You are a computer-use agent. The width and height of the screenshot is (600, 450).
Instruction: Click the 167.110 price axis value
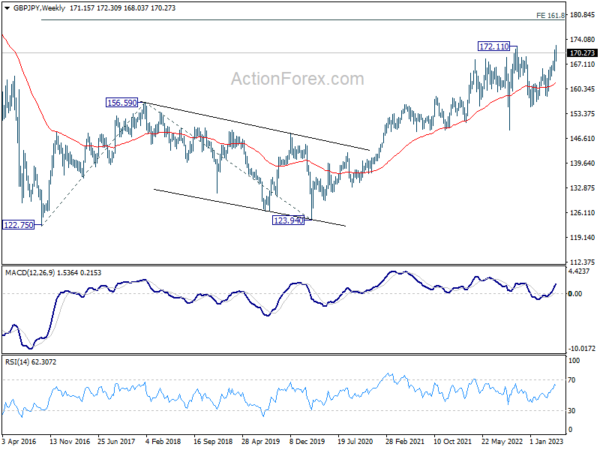(x=582, y=64)
